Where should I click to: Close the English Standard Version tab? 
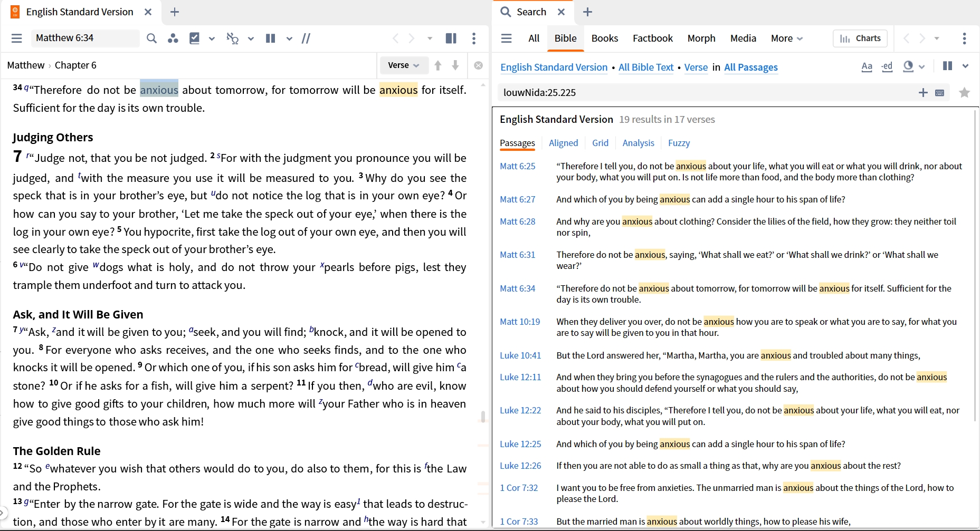148,12
